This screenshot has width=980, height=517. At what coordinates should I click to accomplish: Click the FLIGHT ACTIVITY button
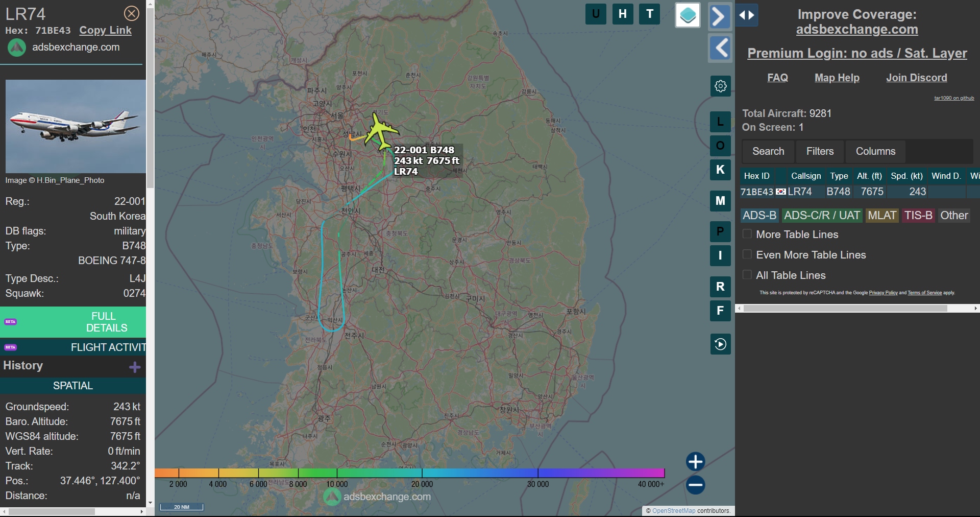click(x=73, y=347)
